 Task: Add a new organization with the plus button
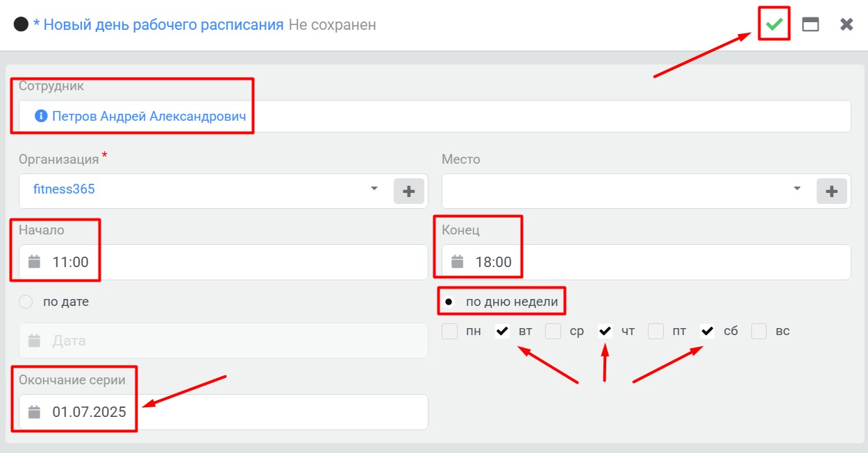point(409,191)
